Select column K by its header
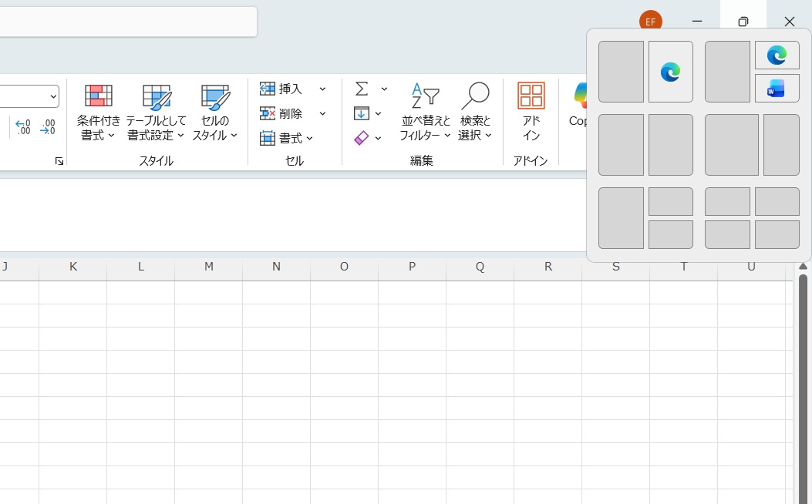 pyautogui.click(x=72, y=266)
